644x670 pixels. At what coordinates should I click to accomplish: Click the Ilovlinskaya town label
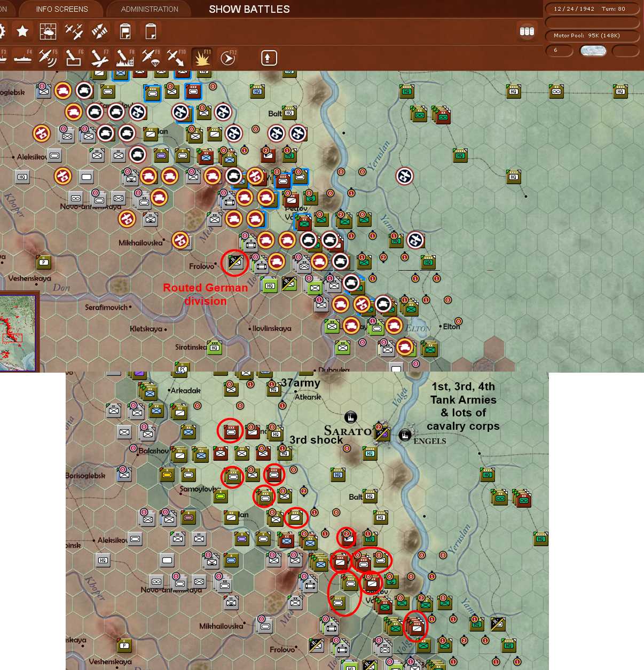[272, 328]
